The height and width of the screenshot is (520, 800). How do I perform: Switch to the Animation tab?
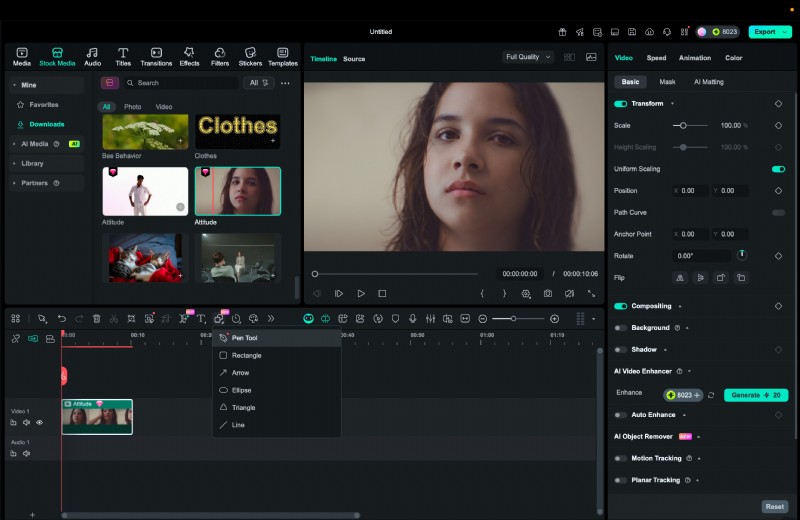tap(695, 58)
